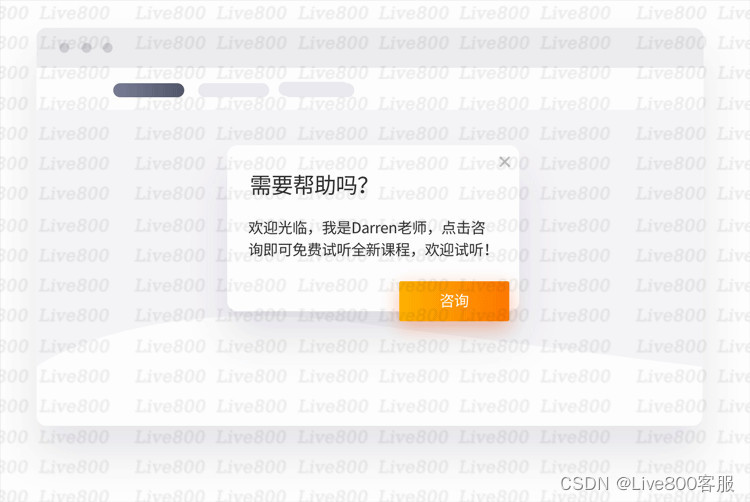Switch to the middle gray tab pill

(233, 90)
